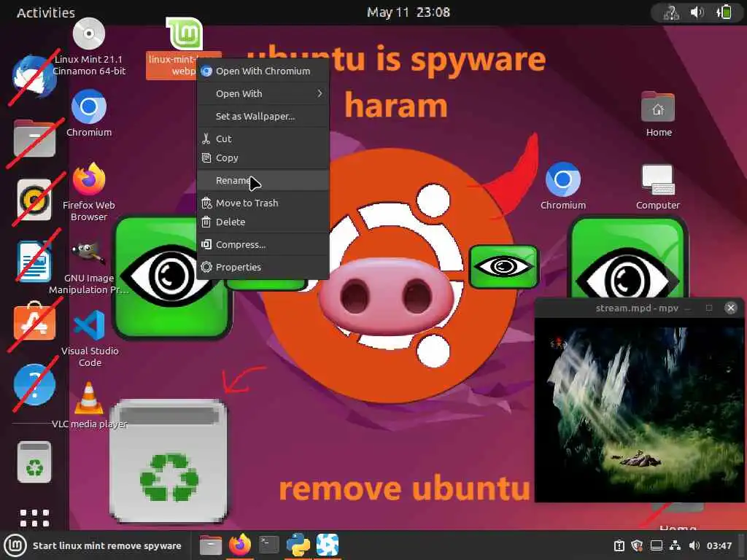Open the Files manager in the Ubuntu dock
Viewport: 747px width, 560px height.
click(34, 139)
